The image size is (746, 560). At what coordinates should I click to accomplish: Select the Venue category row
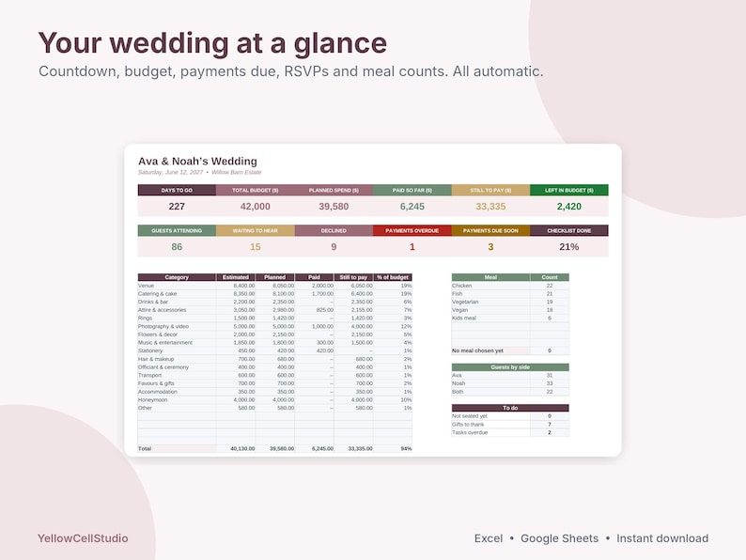click(x=275, y=286)
